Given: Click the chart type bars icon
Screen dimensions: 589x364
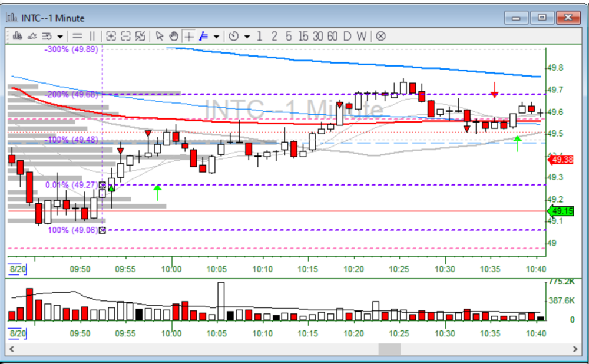Looking at the screenshot, I should tap(16, 36).
